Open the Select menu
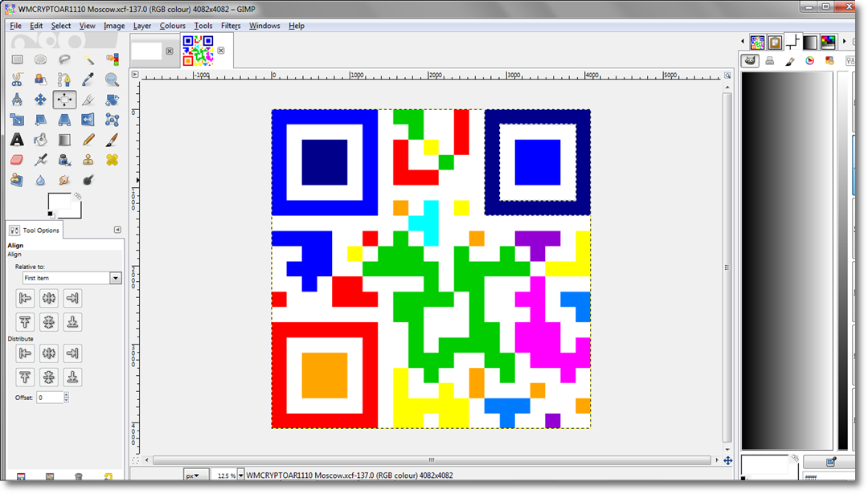 61,26
